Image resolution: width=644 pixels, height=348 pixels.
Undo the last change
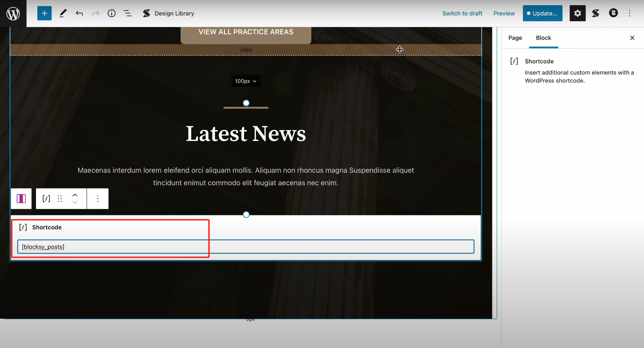(79, 13)
